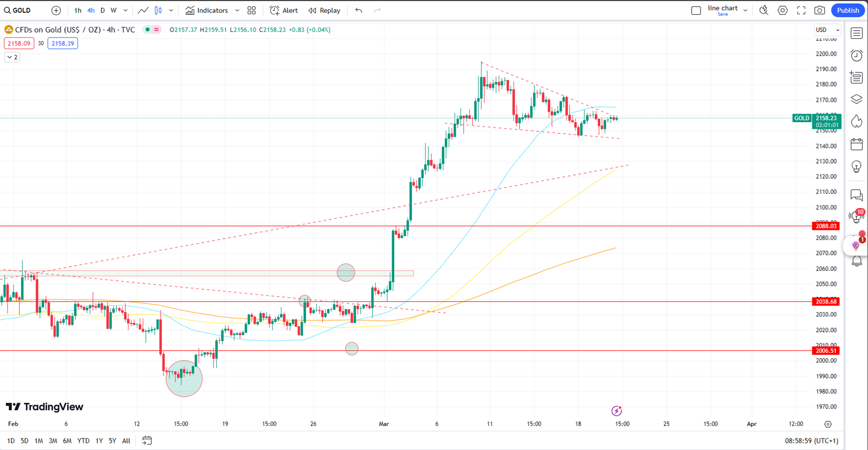Open the Notifications bell icon
The width and height of the screenshot is (868, 450).
(856, 261)
